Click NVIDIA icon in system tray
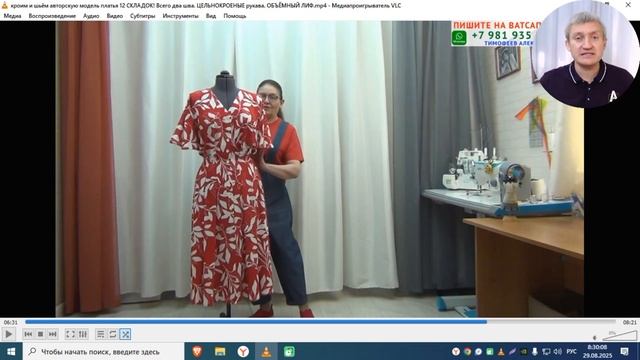The width and height of the screenshot is (640, 360). pyautogui.click(x=523, y=351)
